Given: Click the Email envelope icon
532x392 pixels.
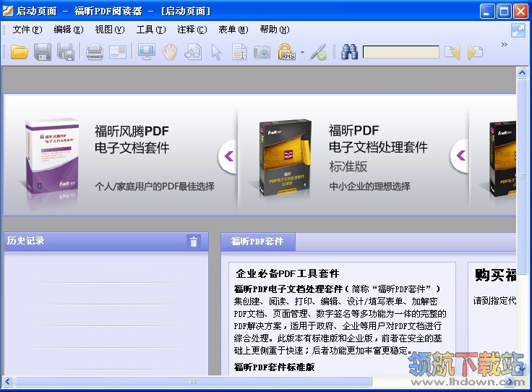Looking at the screenshot, I should [118, 52].
